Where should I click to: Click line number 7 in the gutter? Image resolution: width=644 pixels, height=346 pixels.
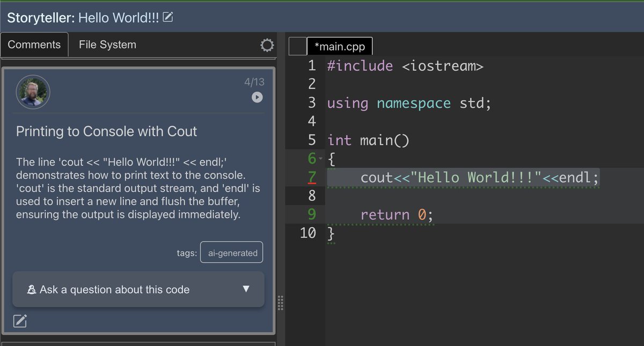pyautogui.click(x=312, y=177)
